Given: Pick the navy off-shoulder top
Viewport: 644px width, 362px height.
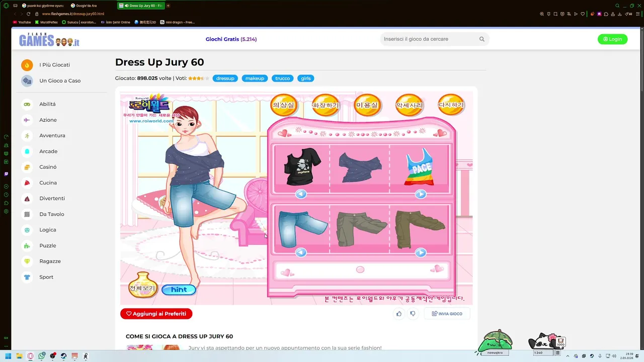Looking at the screenshot, I should coord(360,168).
